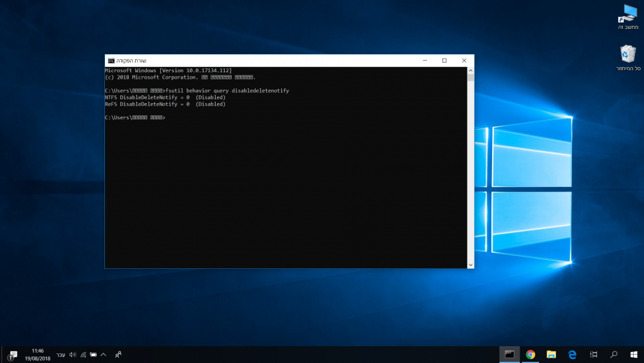Close the Command Prompt window
This screenshot has height=363, width=644.
[464, 61]
